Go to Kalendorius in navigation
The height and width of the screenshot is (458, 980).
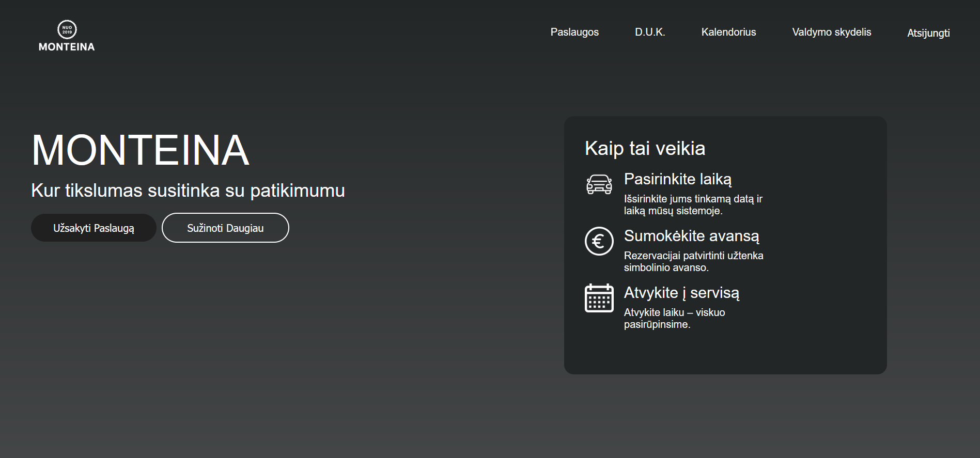click(x=728, y=32)
